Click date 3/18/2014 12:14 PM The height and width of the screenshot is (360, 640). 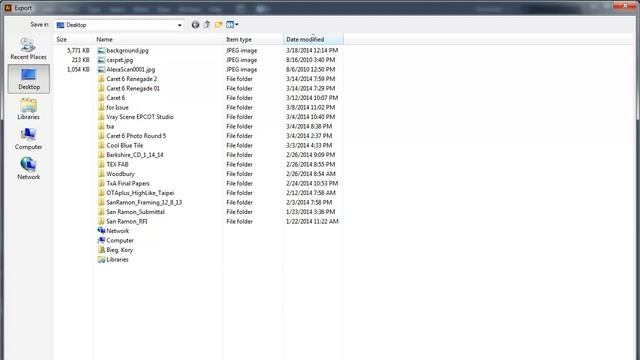(312, 51)
